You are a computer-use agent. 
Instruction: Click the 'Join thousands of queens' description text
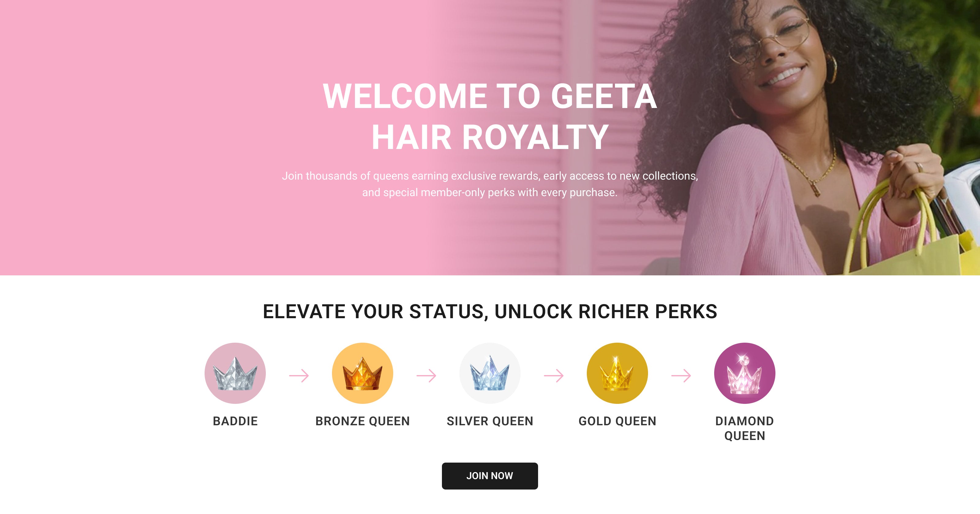(490, 184)
